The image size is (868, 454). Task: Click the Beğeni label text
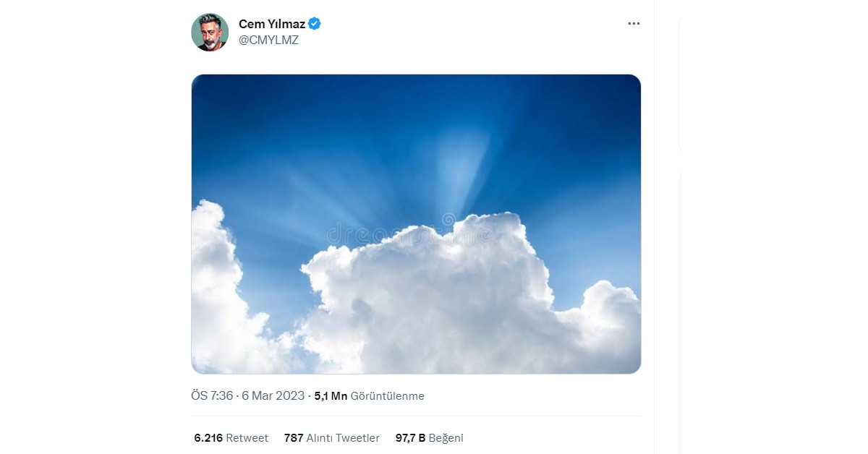(x=446, y=438)
